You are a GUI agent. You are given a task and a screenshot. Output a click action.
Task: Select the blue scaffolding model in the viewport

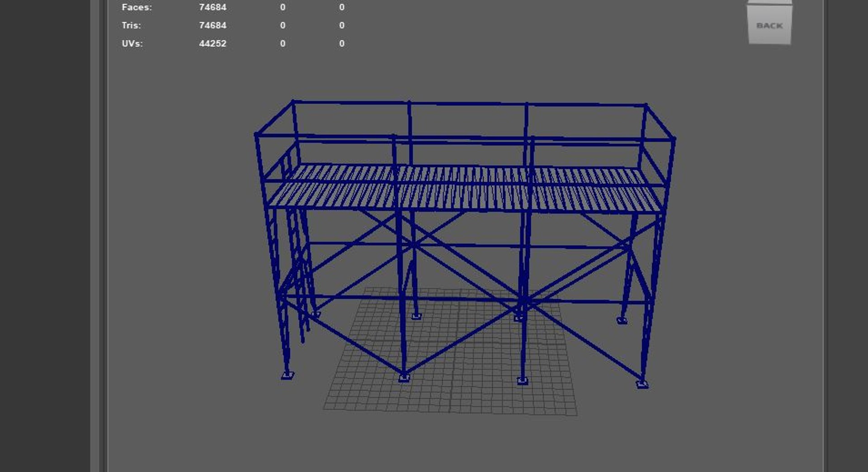465,244
